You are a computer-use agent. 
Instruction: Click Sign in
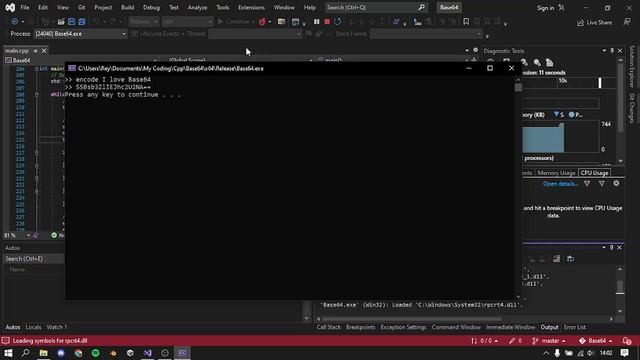pos(545,8)
